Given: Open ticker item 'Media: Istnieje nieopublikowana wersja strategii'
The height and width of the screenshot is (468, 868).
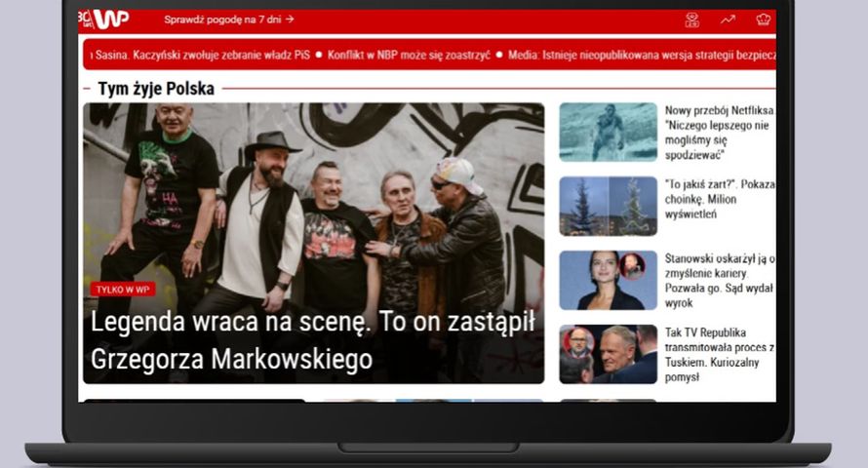Looking at the screenshot, I should click(642, 55).
